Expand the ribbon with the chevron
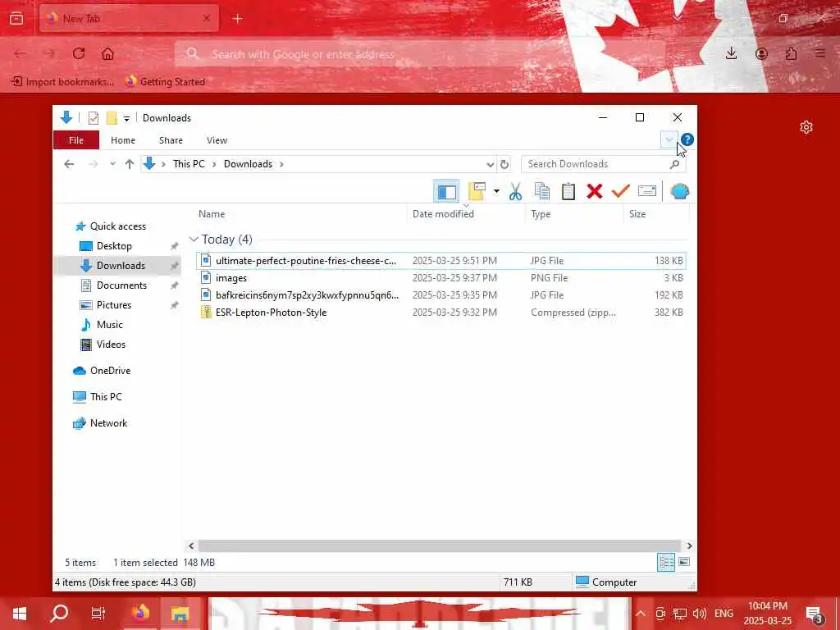840x630 pixels. [x=669, y=139]
